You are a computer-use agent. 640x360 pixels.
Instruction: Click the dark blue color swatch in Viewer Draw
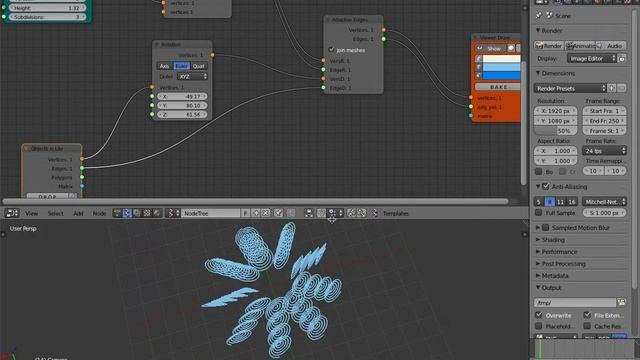(x=502, y=76)
